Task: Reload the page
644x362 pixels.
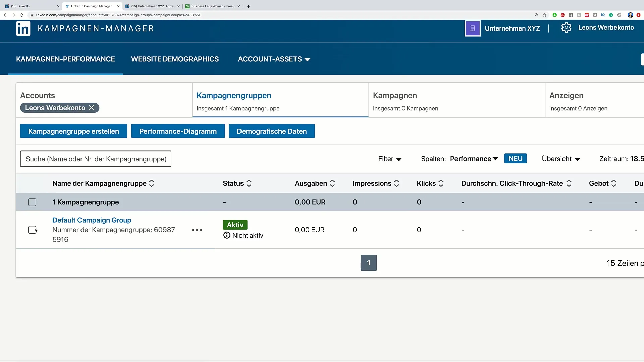Action: 22,15
